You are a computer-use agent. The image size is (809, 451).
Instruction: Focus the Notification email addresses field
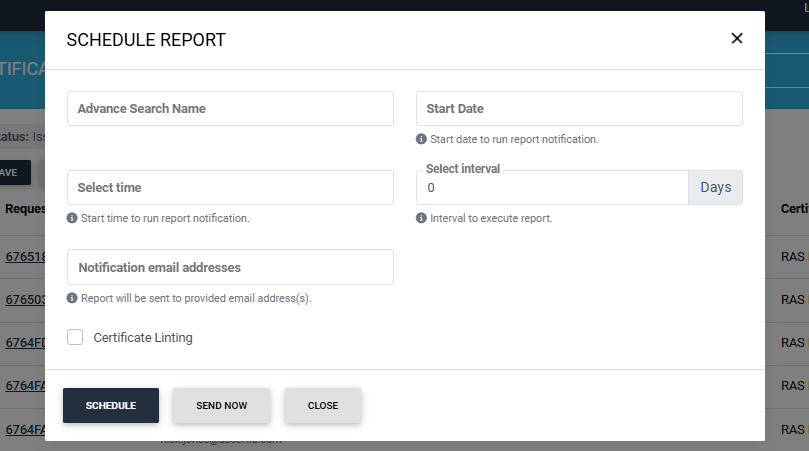[230, 267]
